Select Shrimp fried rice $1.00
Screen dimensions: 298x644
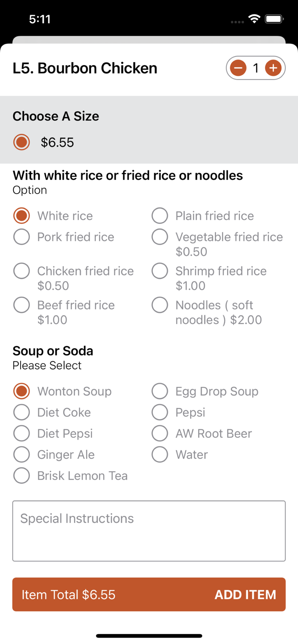[160, 271]
